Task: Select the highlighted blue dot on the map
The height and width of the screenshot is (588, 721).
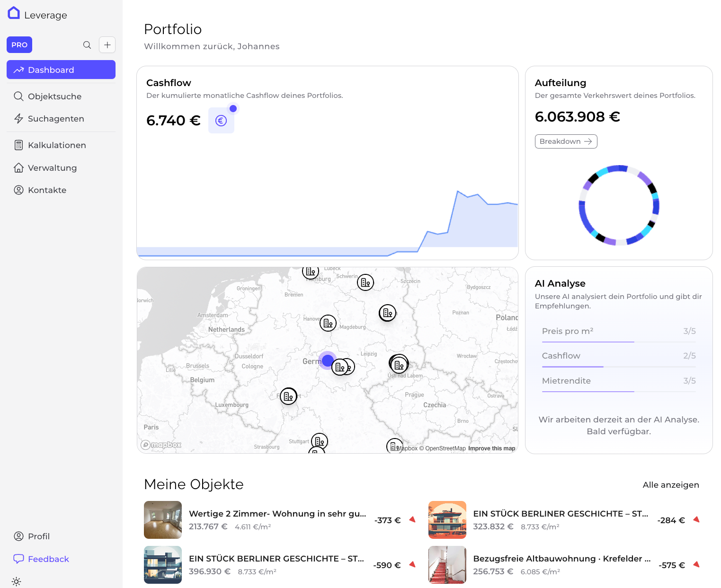Action: pyautogui.click(x=328, y=360)
